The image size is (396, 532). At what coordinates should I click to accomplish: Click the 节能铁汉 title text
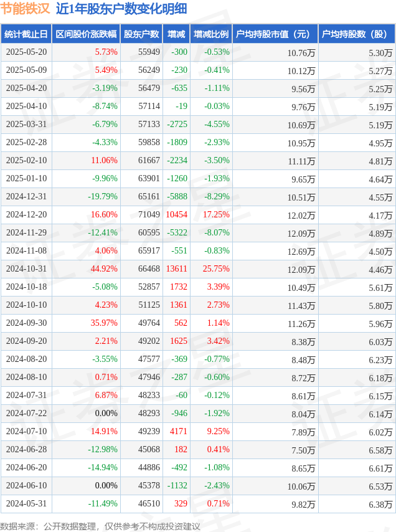(26, 9)
